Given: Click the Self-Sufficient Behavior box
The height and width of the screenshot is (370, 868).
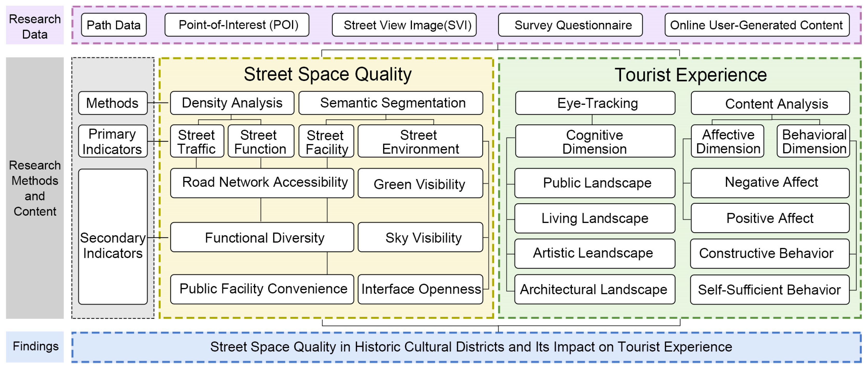Looking at the screenshot, I should [769, 290].
